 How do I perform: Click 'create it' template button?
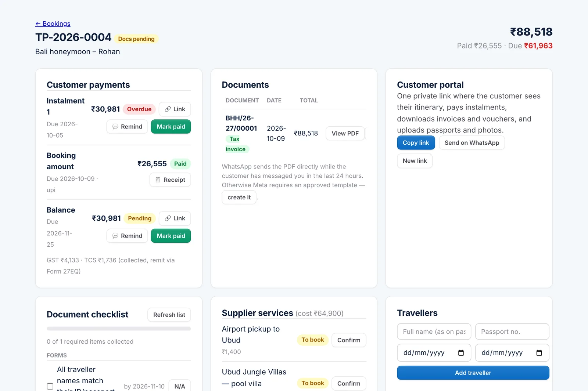tap(239, 198)
